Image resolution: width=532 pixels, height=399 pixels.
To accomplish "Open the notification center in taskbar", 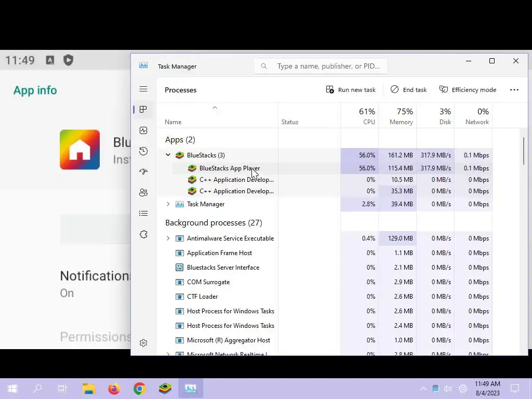I will [x=515, y=389].
